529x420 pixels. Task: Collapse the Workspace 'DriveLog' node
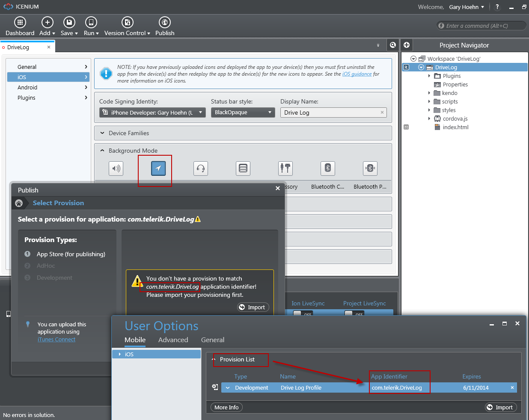(x=413, y=59)
